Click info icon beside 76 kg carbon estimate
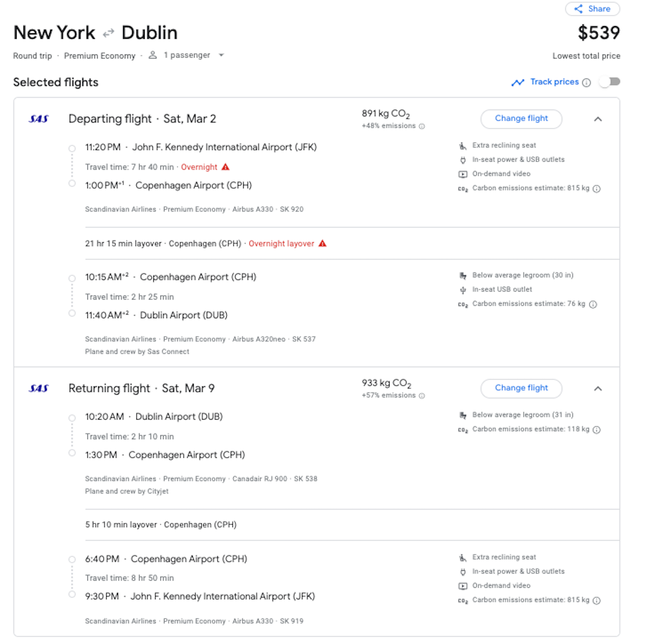The width and height of the screenshot is (663, 644). [593, 304]
